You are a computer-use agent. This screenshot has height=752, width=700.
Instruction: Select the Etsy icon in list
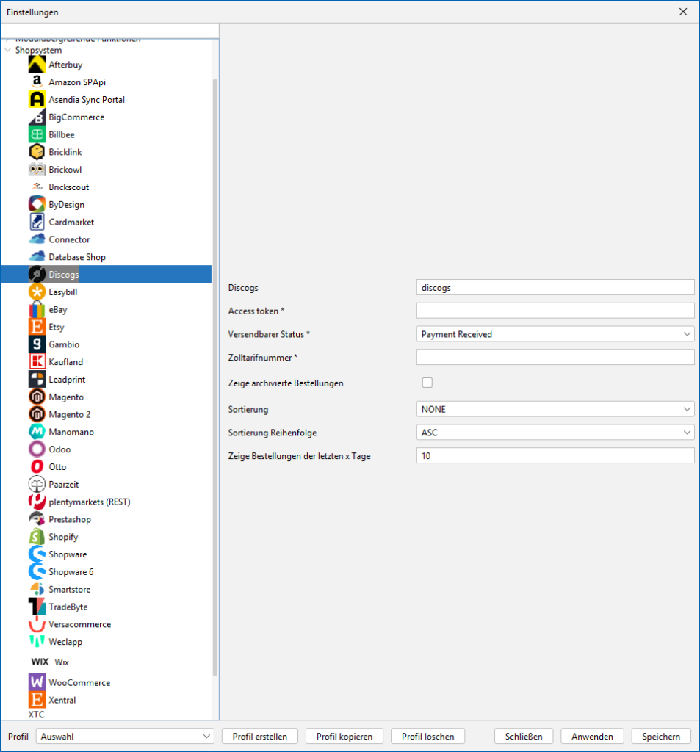(x=37, y=328)
